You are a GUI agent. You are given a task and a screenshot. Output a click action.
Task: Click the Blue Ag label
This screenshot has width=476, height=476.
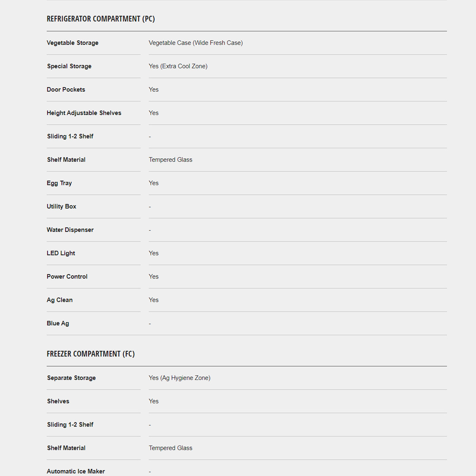(58, 323)
